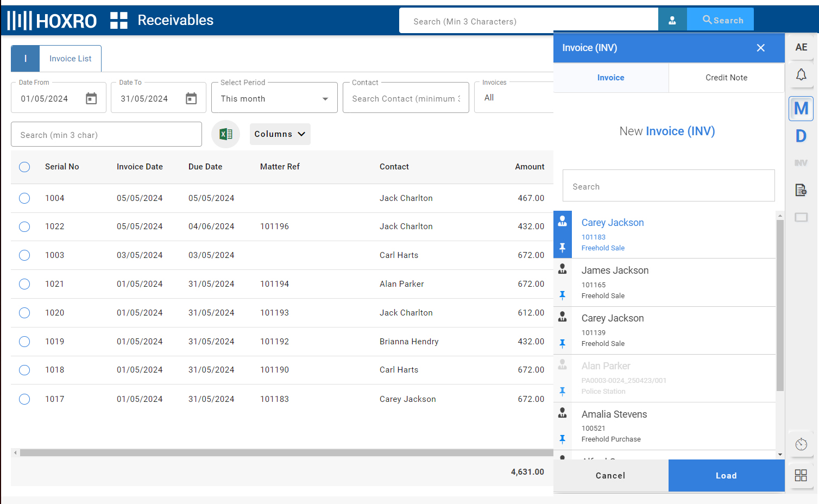Screen dimensions: 819x504
Task: Select the radio button for invoice 1004
Action: [24, 198]
